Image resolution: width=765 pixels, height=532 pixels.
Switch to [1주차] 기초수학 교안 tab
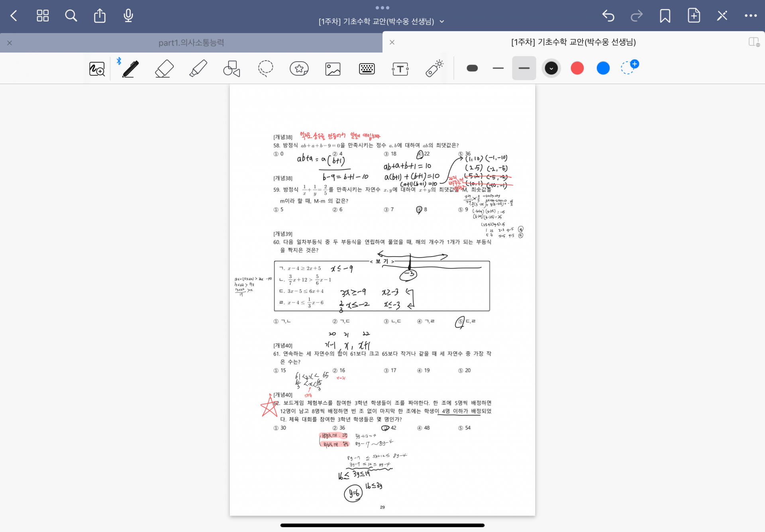click(573, 42)
